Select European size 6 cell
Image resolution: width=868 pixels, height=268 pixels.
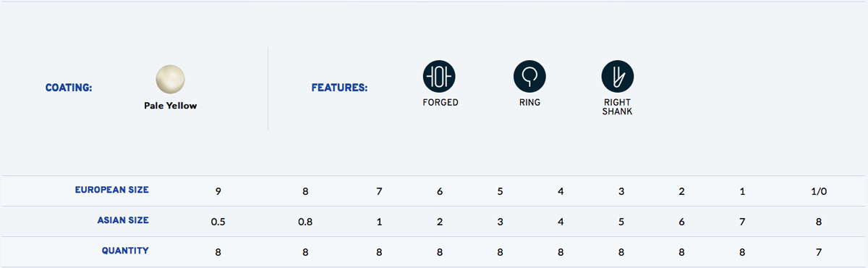[440, 191]
